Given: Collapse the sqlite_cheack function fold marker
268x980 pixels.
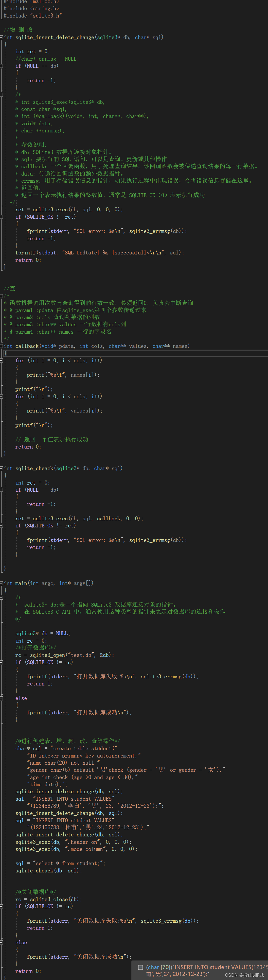Looking at the screenshot, I should (2, 468).
